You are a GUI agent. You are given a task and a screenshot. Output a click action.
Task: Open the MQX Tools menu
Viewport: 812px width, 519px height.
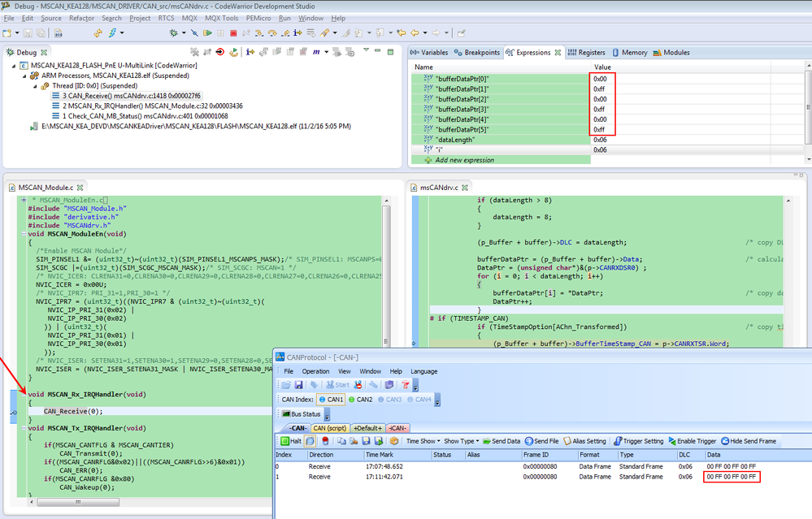tap(221, 18)
